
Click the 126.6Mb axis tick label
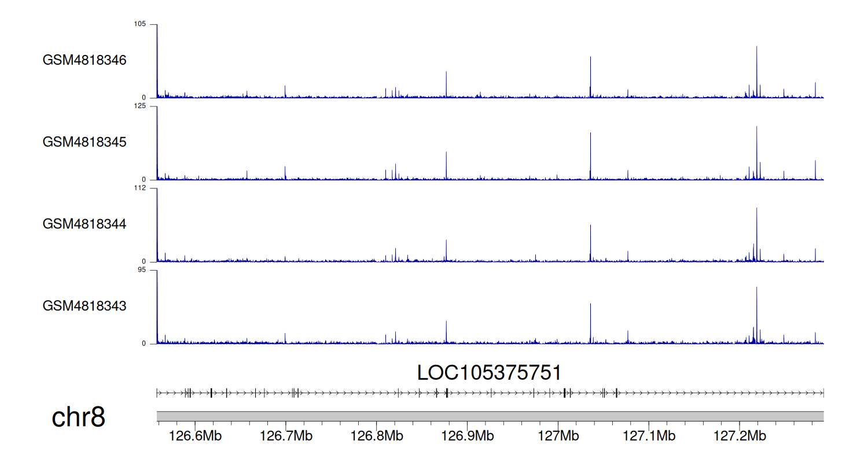pos(196,435)
